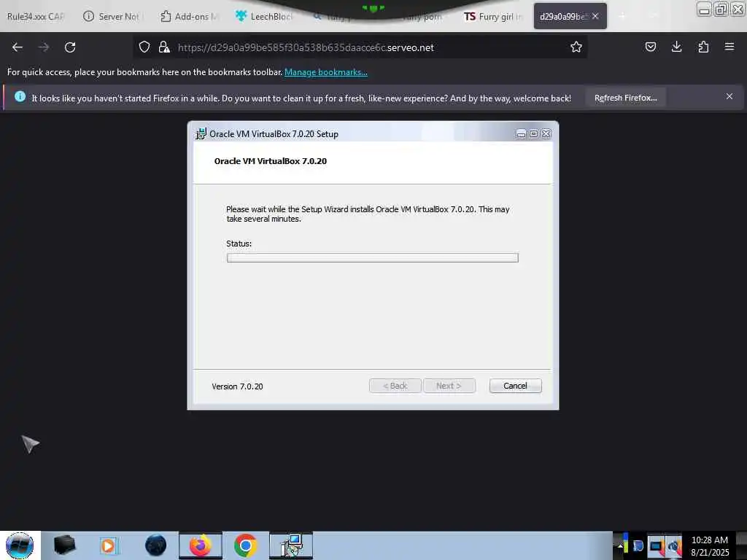The width and height of the screenshot is (747, 560).
Task: Click the info icon in the notification bar
Action: 20,97
